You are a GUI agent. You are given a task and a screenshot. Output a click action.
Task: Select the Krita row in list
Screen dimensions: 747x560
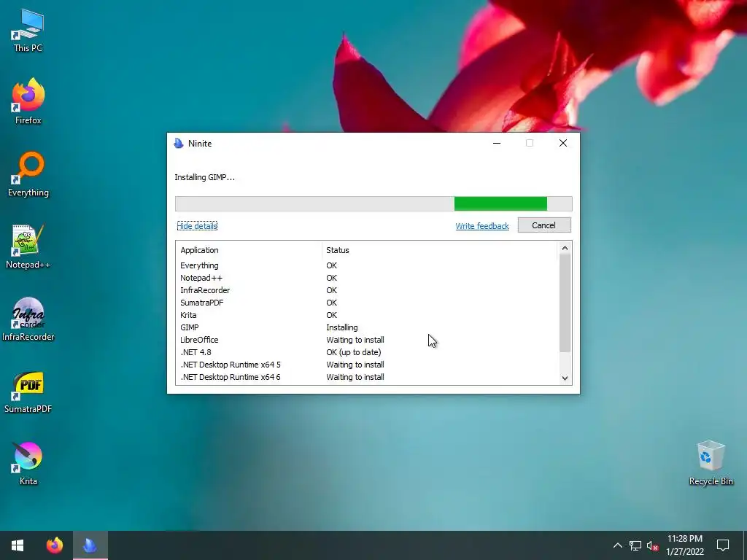pyautogui.click(x=367, y=315)
